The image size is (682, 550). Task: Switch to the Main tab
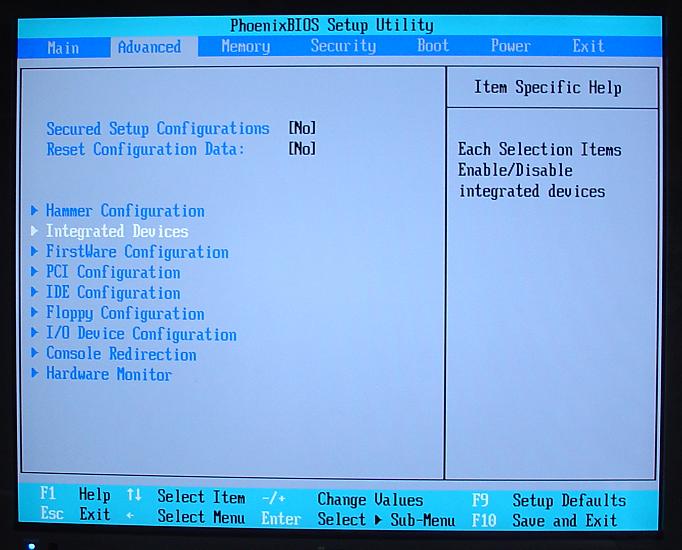(x=63, y=47)
